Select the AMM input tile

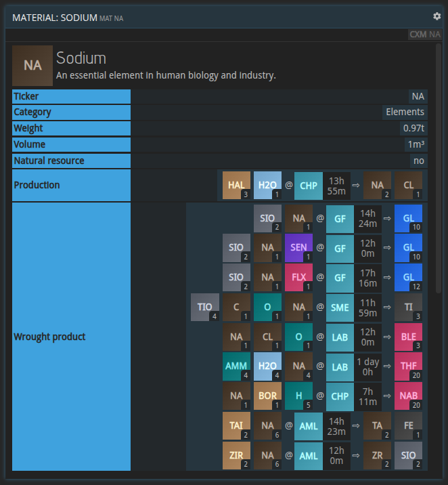pyautogui.click(x=236, y=366)
